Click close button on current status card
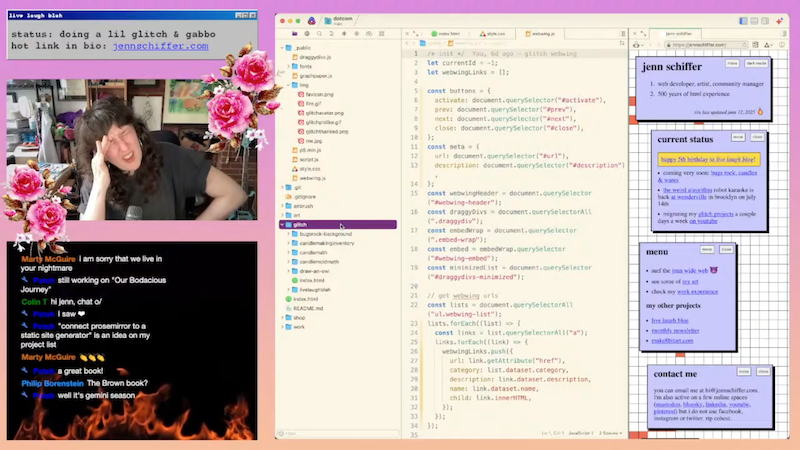This screenshot has width=800, height=450. click(x=757, y=137)
